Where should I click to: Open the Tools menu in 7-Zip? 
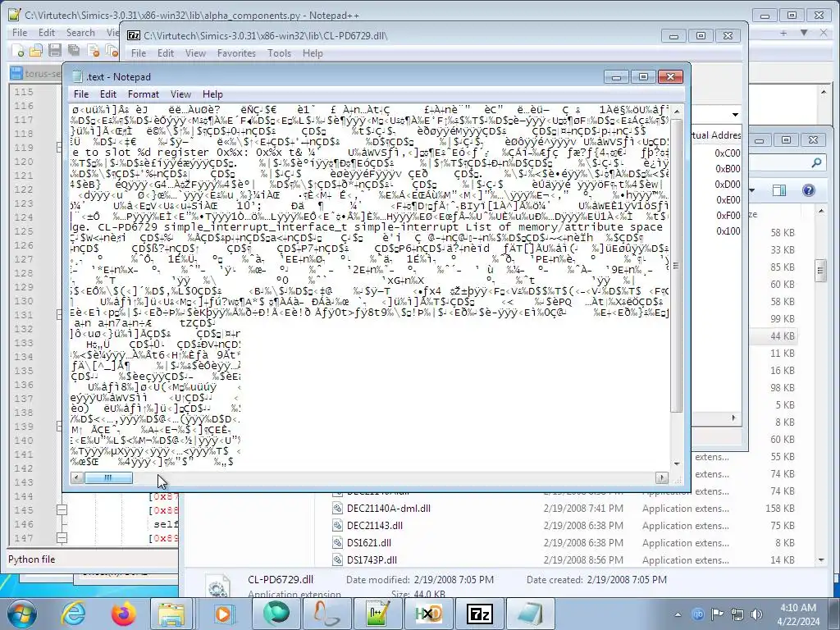[279, 53]
